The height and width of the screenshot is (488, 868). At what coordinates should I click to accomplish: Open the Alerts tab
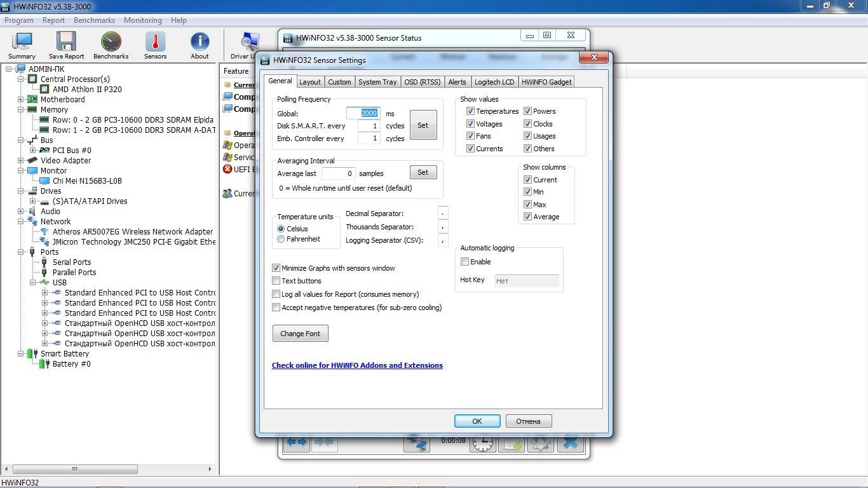coord(457,82)
